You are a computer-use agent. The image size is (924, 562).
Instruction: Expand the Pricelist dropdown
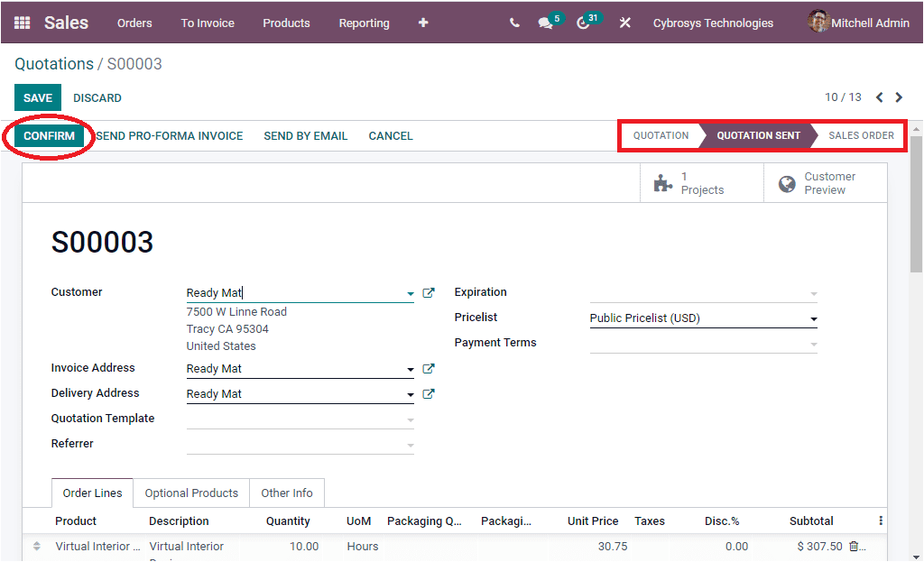pos(813,318)
